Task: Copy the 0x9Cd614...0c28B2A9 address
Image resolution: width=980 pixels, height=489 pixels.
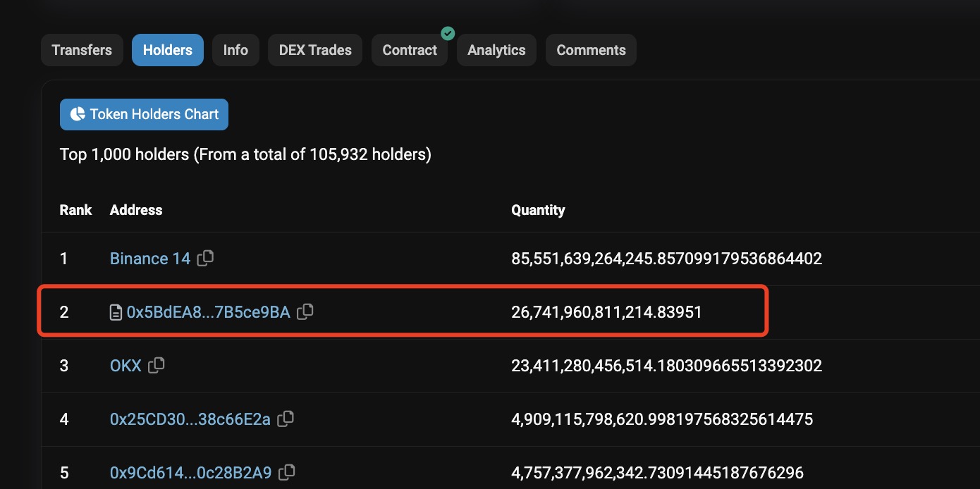Action: tap(287, 473)
